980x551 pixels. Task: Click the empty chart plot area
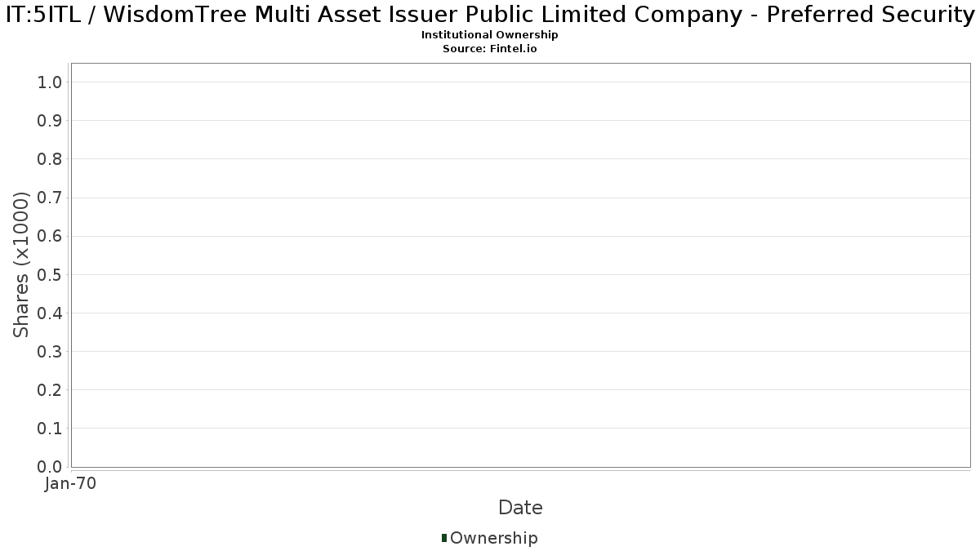coord(520,264)
